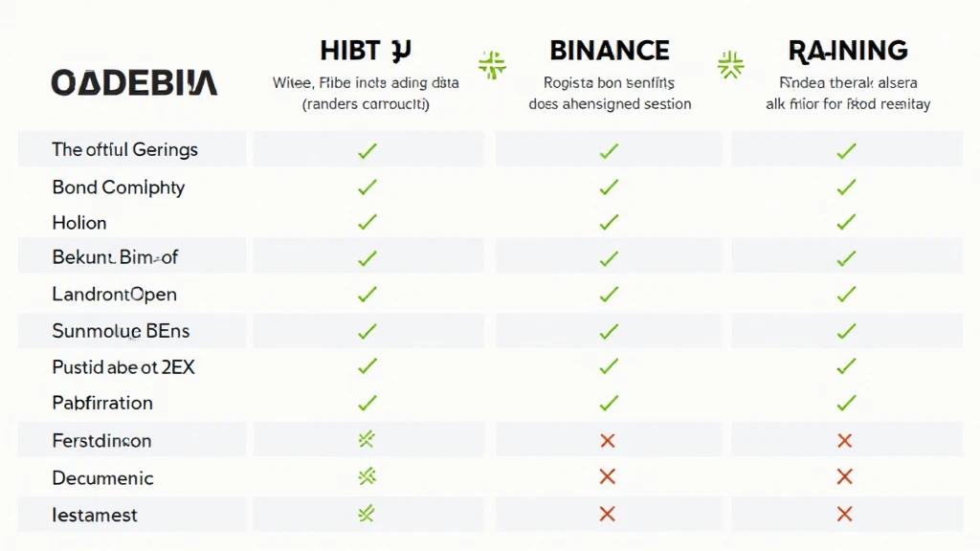Click the red X for BINANCE in Iestamest row

607,514
